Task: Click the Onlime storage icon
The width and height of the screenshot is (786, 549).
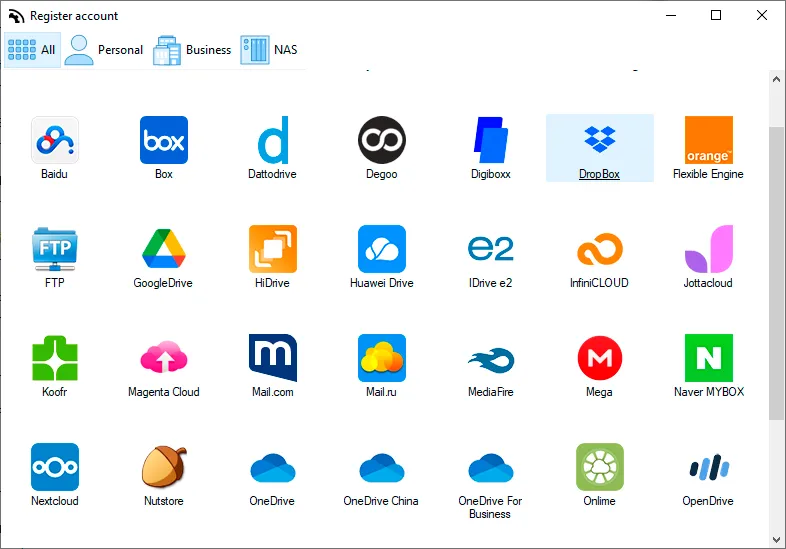Action: click(600, 467)
